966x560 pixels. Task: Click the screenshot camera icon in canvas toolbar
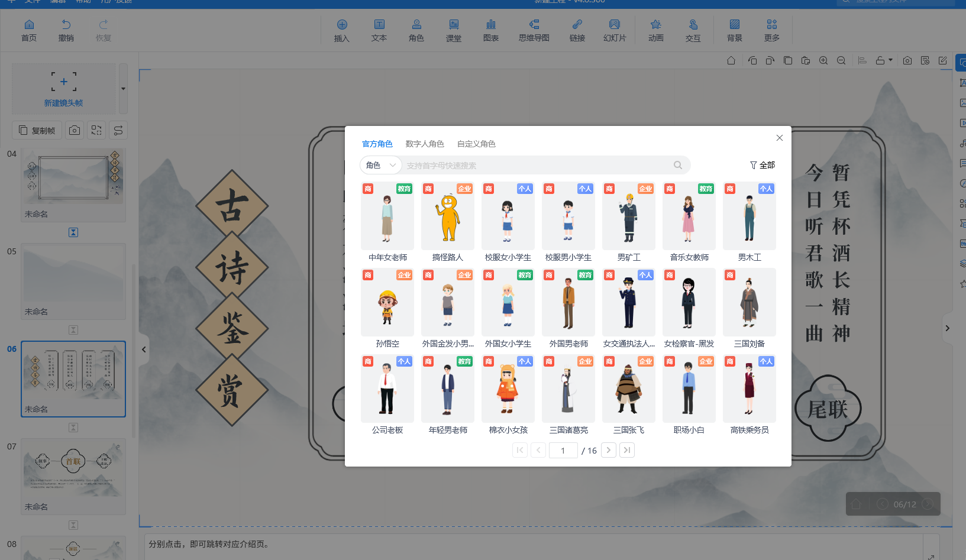pyautogui.click(x=907, y=60)
